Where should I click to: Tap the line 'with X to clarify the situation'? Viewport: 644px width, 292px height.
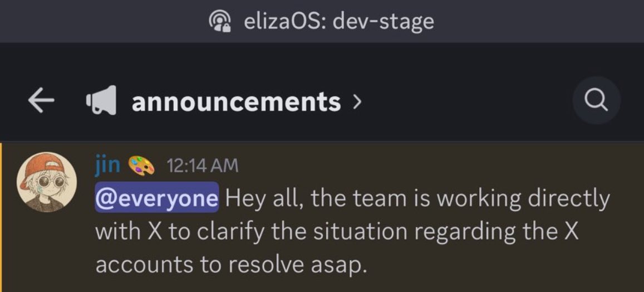tap(337, 232)
